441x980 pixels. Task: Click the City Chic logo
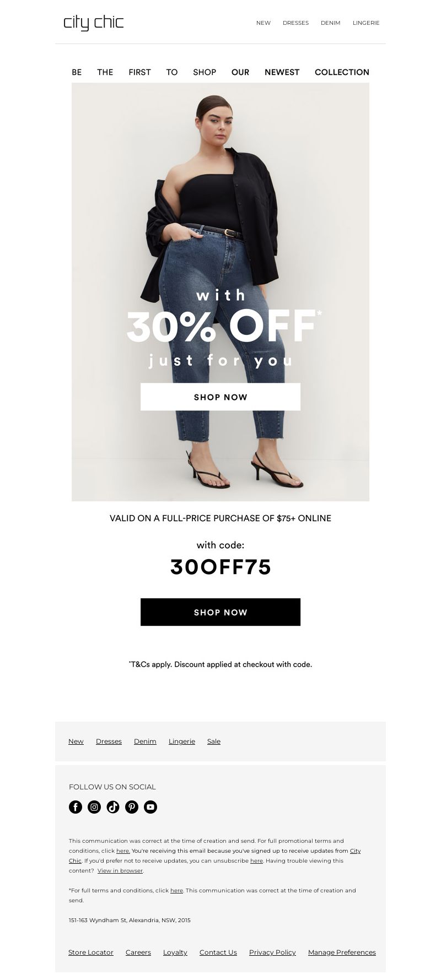(x=93, y=23)
